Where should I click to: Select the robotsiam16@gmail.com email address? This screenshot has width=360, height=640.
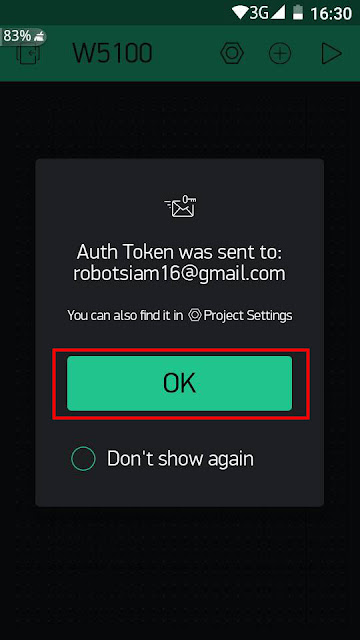179,273
